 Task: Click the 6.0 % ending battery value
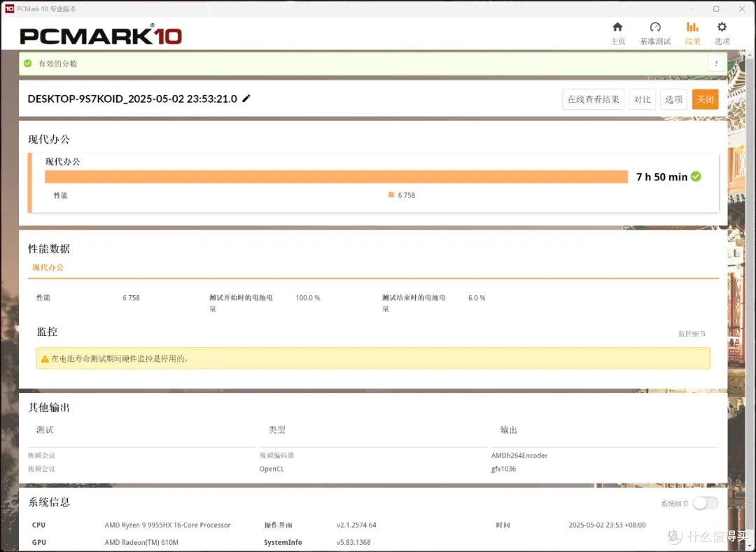tap(477, 297)
